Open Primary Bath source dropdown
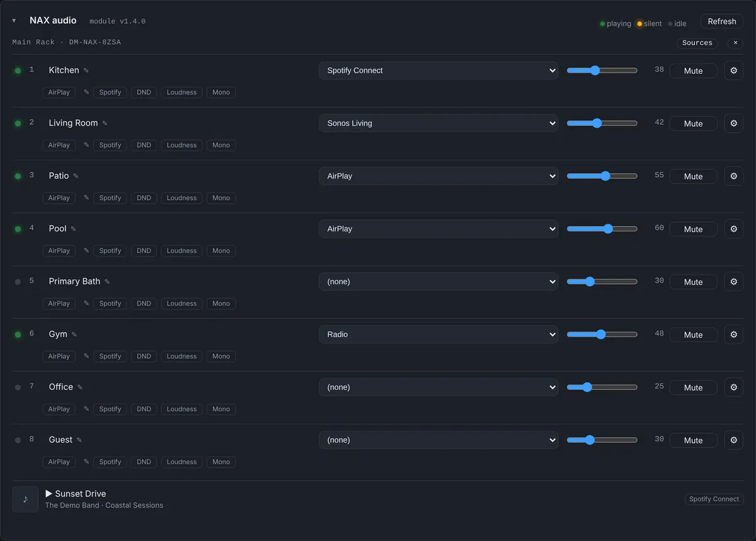 438,282
